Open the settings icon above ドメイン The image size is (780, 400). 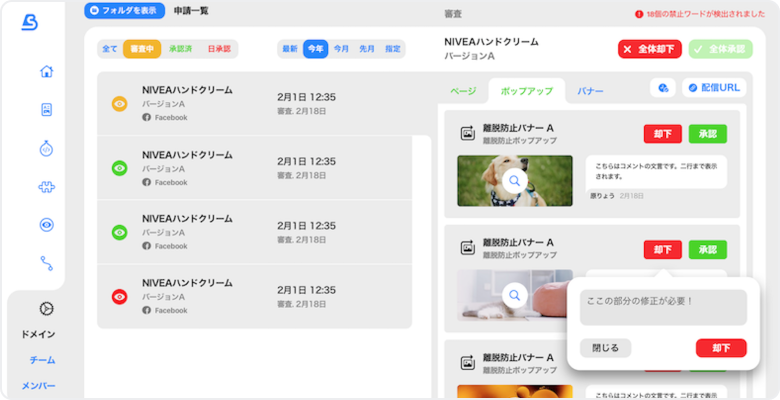(x=46, y=309)
